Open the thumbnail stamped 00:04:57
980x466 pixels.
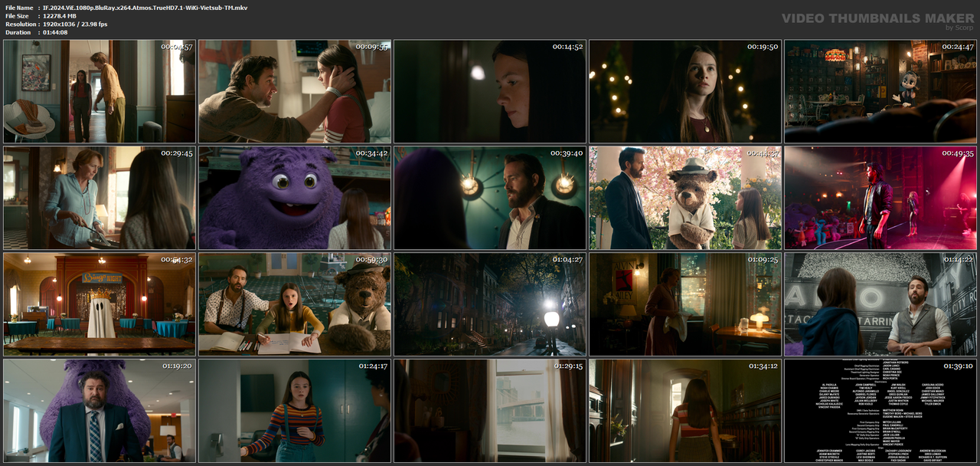tap(100, 91)
